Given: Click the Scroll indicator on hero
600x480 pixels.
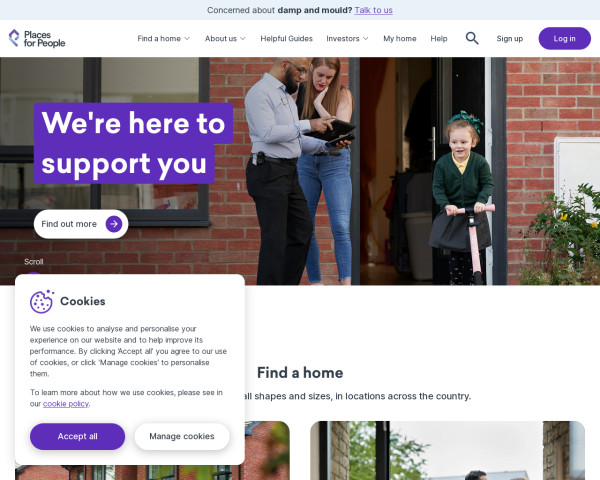Looking at the screenshot, I should pyautogui.click(x=34, y=262).
